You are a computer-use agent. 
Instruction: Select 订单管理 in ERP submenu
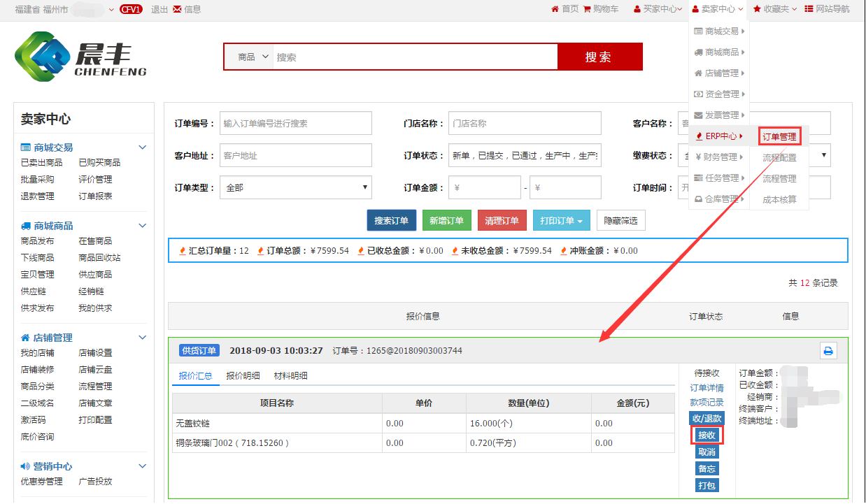[779, 136]
